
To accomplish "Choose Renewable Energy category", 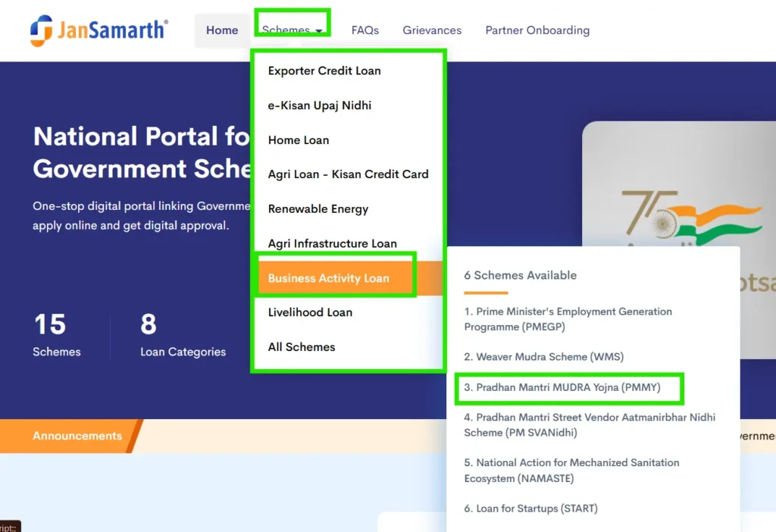I will 318,209.
